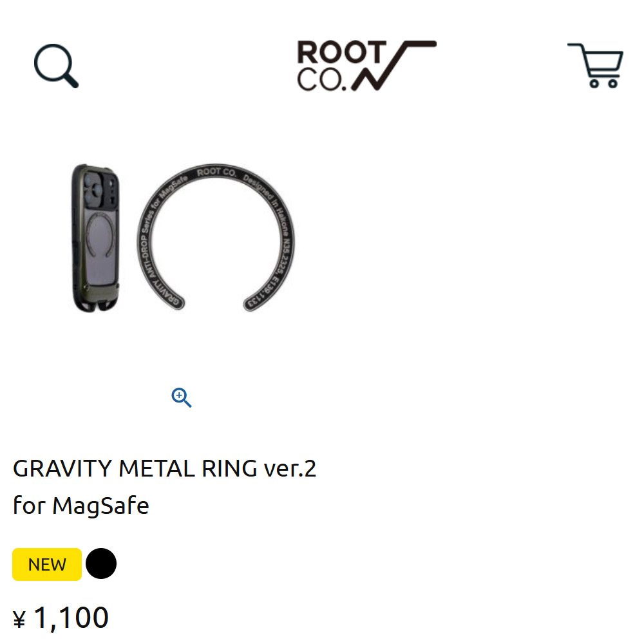Image resolution: width=644 pixels, height=644 pixels.
Task: Click the 'ROOT' word in the logo
Action: pos(342,52)
